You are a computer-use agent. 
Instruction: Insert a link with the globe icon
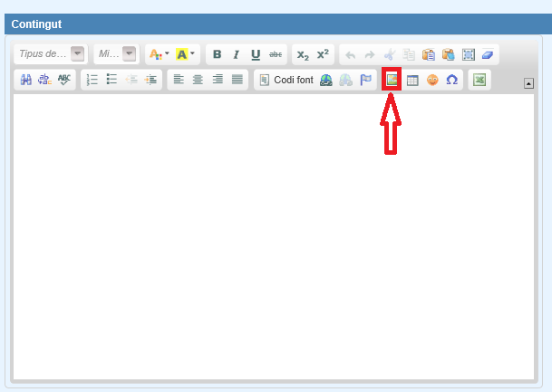[x=326, y=80]
